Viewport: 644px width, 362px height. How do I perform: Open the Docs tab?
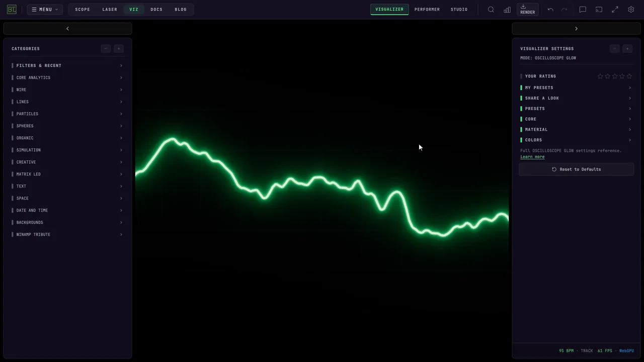pos(156,10)
